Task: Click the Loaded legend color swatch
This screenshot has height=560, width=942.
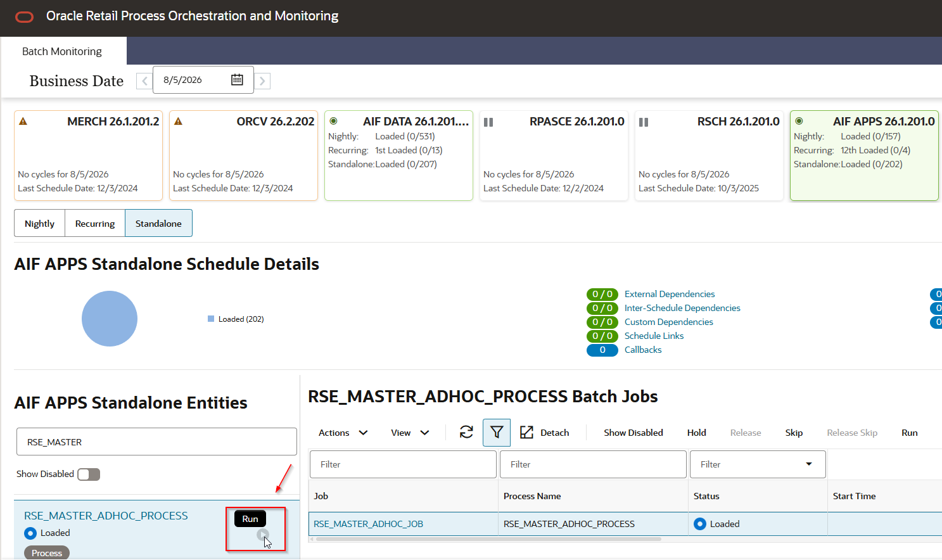Action: (211, 319)
